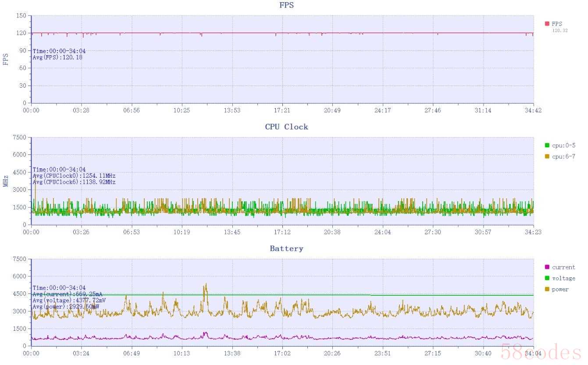Click the 150 tick on the FPS y-axis
This screenshot has width=588, height=365.
click(x=21, y=16)
